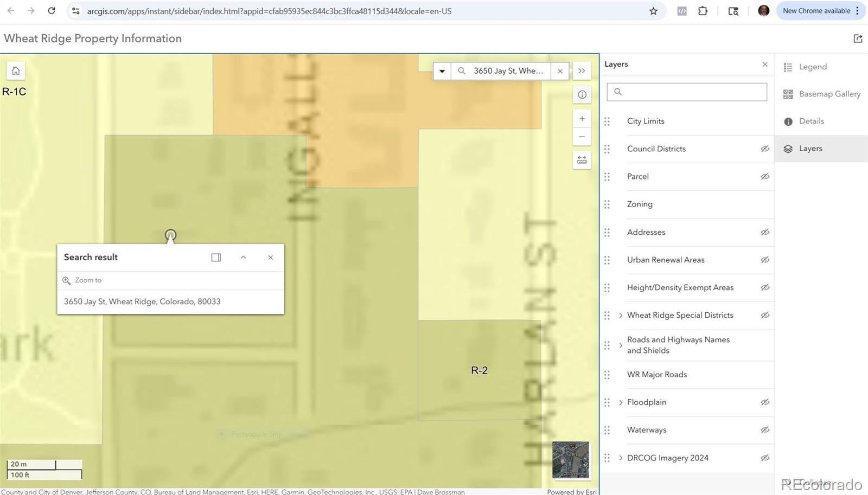Click the map zoom out minus button
The width and height of the screenshot is (868, 495).
tap(582, 137)
